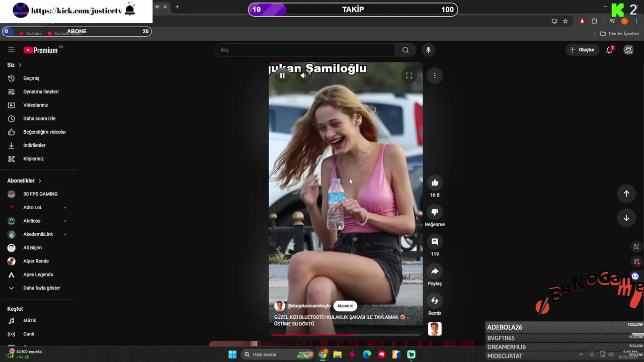Open the Windows Start button
The height and width of the screenshot is (362, 644).
coord(232,354)
